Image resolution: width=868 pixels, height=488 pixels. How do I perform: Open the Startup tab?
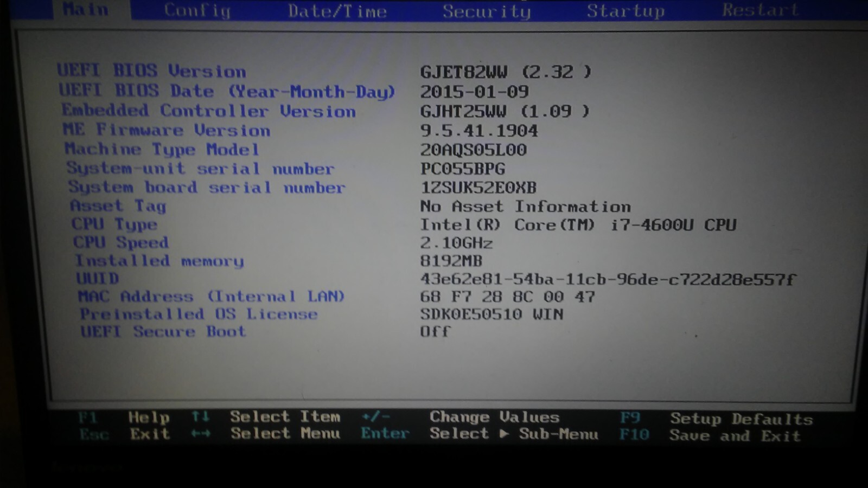(625, 11)
